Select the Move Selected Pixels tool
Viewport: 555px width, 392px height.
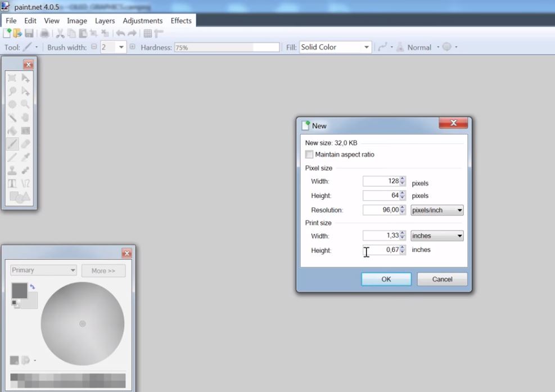[x=25, y=78]
